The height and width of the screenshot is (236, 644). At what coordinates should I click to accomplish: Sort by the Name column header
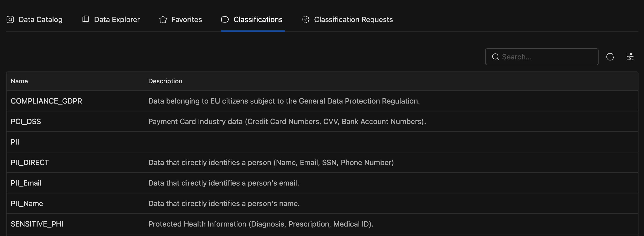point(19,81)
